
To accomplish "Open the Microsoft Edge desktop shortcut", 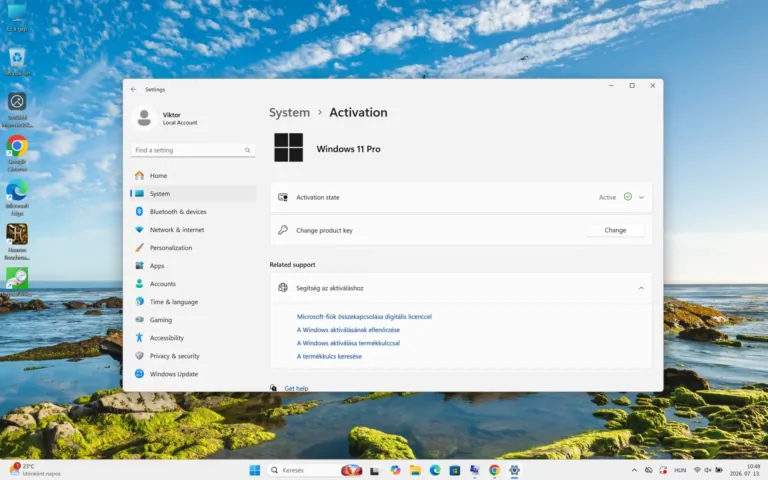I will (17, 197).
